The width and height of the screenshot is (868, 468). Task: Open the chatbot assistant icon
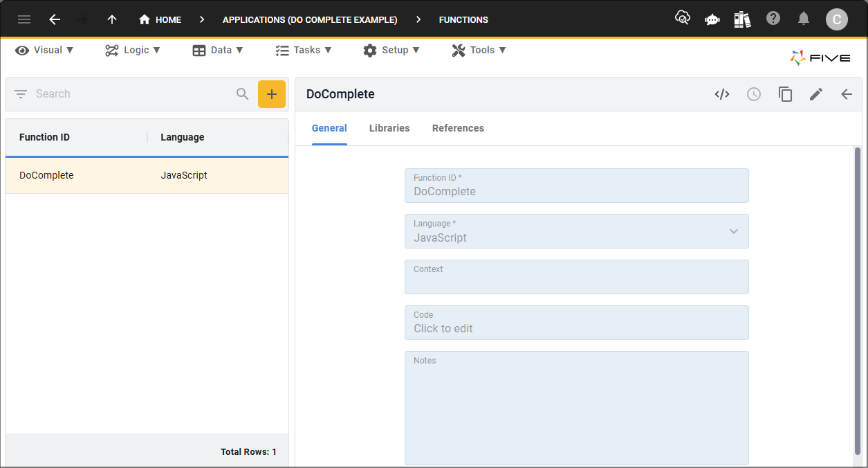[x=712, y=19]
